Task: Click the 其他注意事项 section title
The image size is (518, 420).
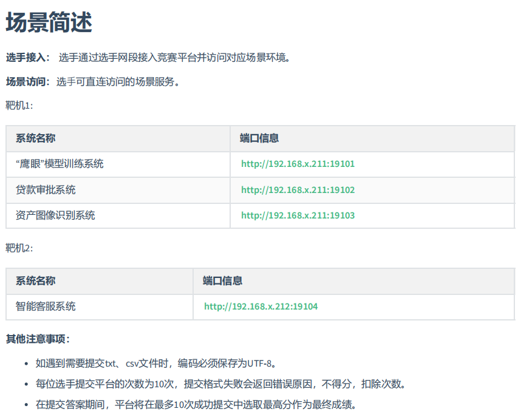Action: pos(38,338)
